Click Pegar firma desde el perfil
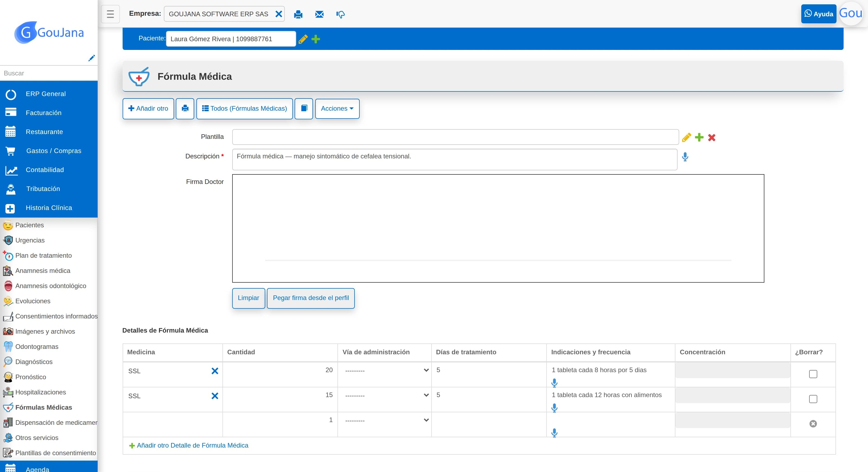Viewport: 868px width, 472px height. pyautogui.click(x=310, y=298)
